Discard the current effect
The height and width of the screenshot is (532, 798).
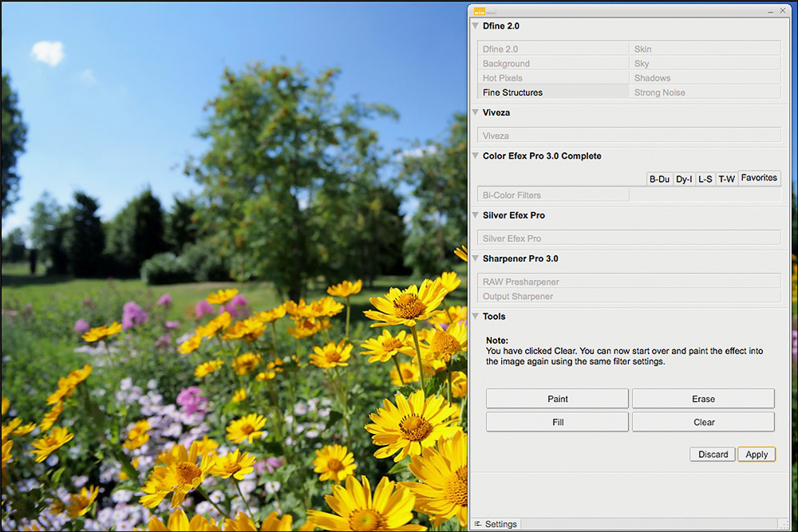pos(713,454)
